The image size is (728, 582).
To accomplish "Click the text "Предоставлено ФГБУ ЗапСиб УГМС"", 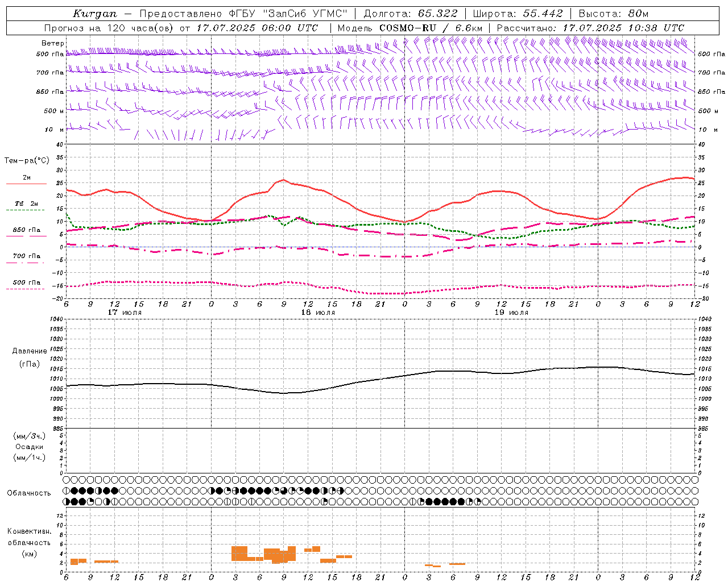I will [x=243, y=14].
